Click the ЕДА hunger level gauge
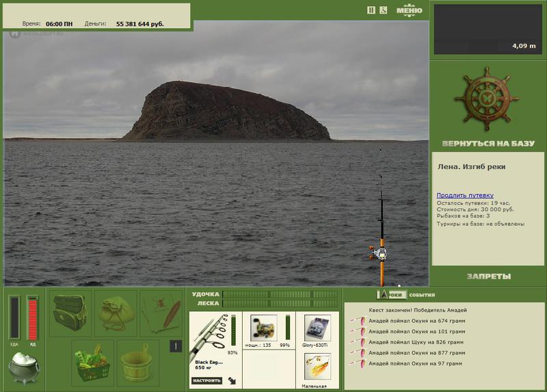The height and width of the screenshot is (392, 547). [14, 317]
